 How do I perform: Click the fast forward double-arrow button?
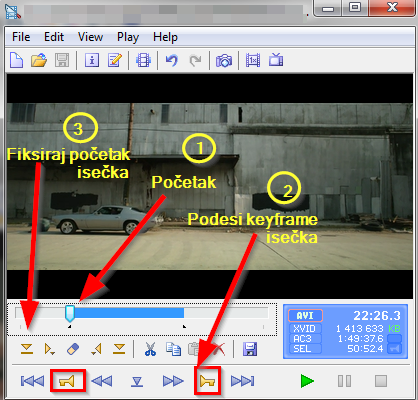(x=173, y=381)
